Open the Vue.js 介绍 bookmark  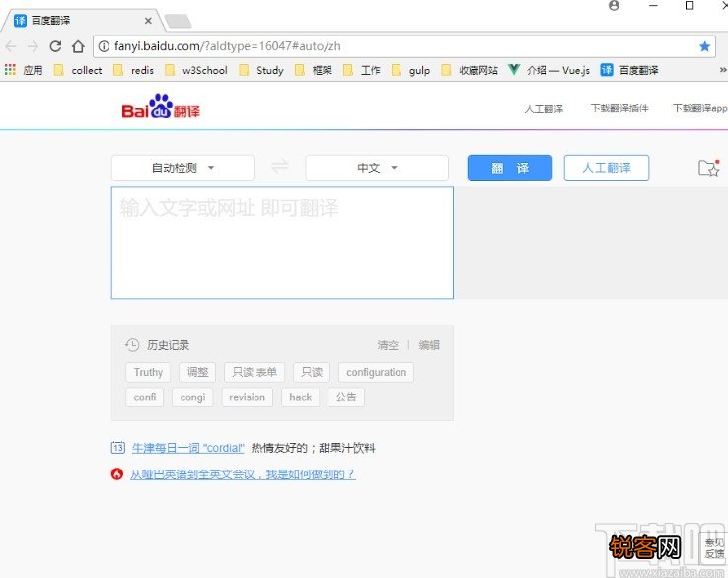coord(548,70)
